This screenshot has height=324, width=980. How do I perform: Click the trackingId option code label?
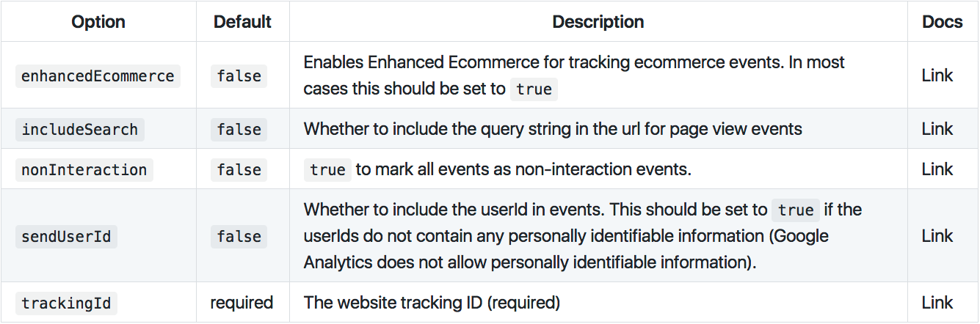[66, 303]
